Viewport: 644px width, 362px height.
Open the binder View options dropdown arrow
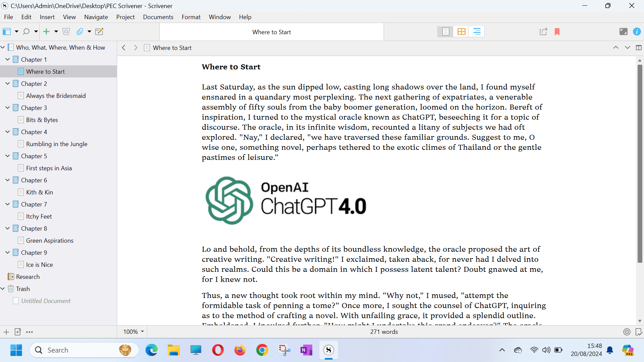pos(16,32)
